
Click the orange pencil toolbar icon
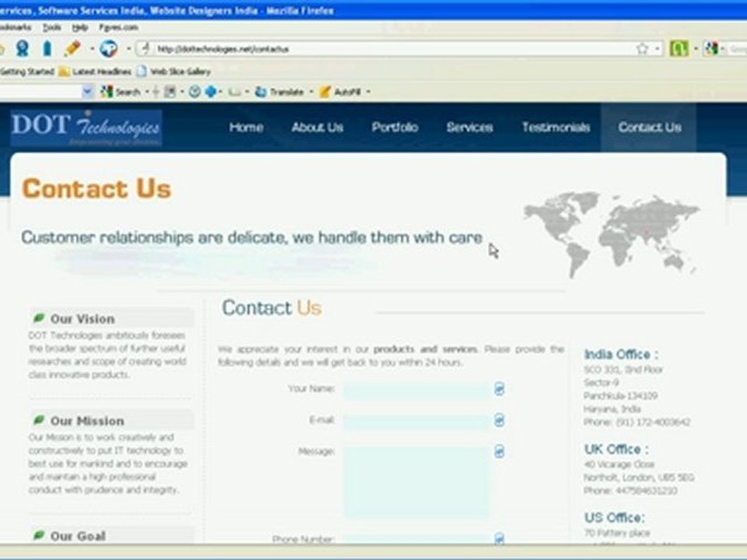click(72, 48)
